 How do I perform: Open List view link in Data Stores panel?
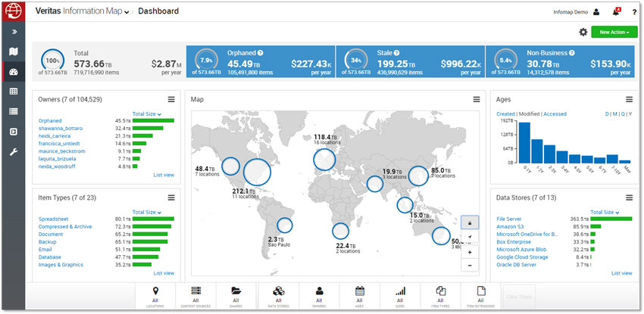[622, 273]
